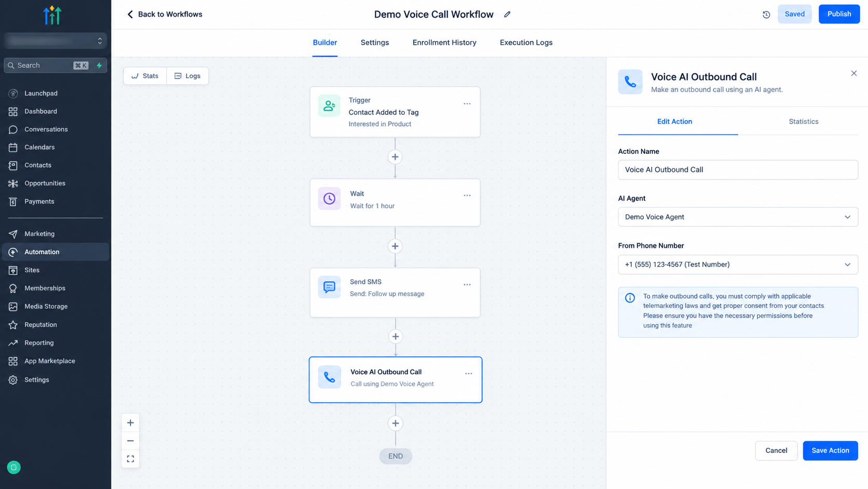
Task: Select the Wait for 1 hour card
Action: [395, 203]
